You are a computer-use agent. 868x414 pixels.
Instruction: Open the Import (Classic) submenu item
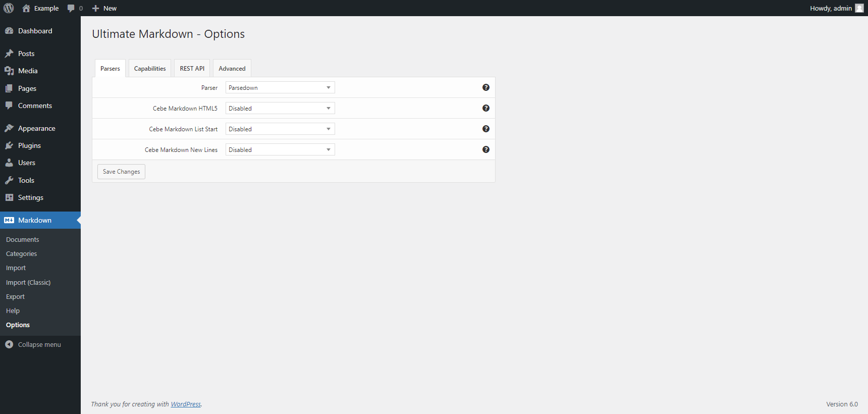pos(28,282)
